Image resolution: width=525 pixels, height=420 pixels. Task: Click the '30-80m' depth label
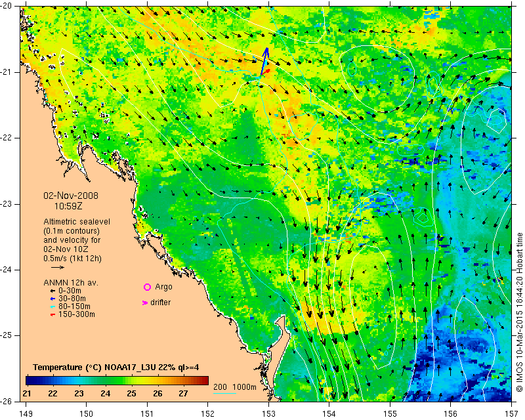(x=72, y=299)
